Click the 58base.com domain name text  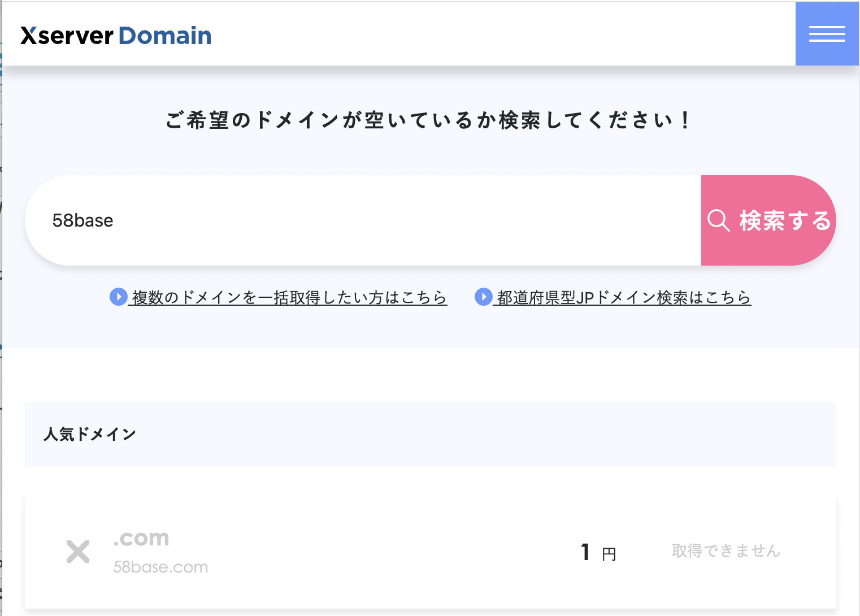(160, 567)
